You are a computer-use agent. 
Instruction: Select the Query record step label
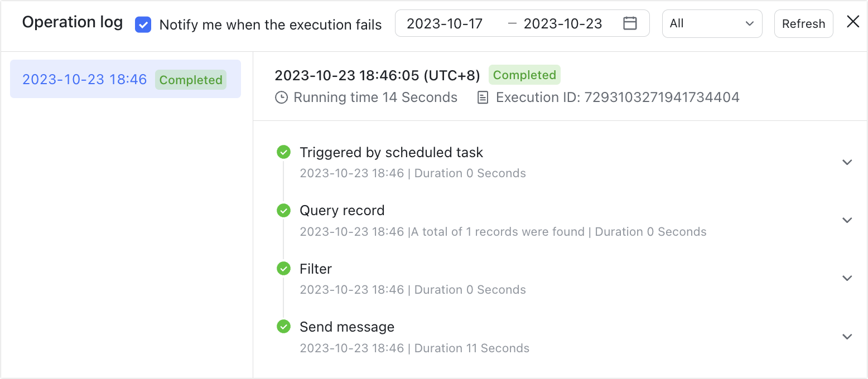coord(342,210)
